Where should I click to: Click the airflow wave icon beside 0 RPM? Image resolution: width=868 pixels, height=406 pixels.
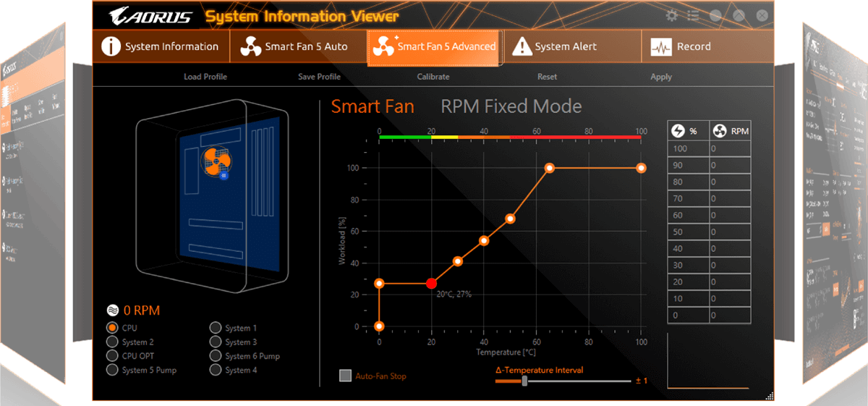(x=113, y=310)
